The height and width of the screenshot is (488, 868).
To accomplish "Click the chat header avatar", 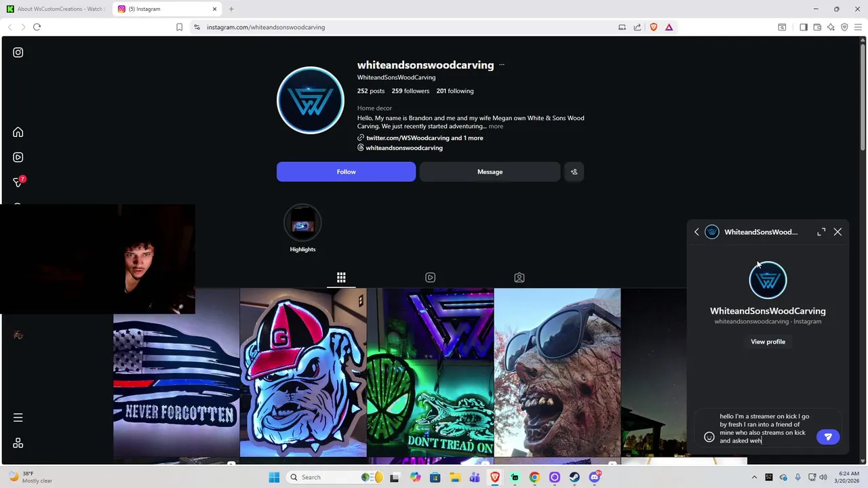I will 712,232.
